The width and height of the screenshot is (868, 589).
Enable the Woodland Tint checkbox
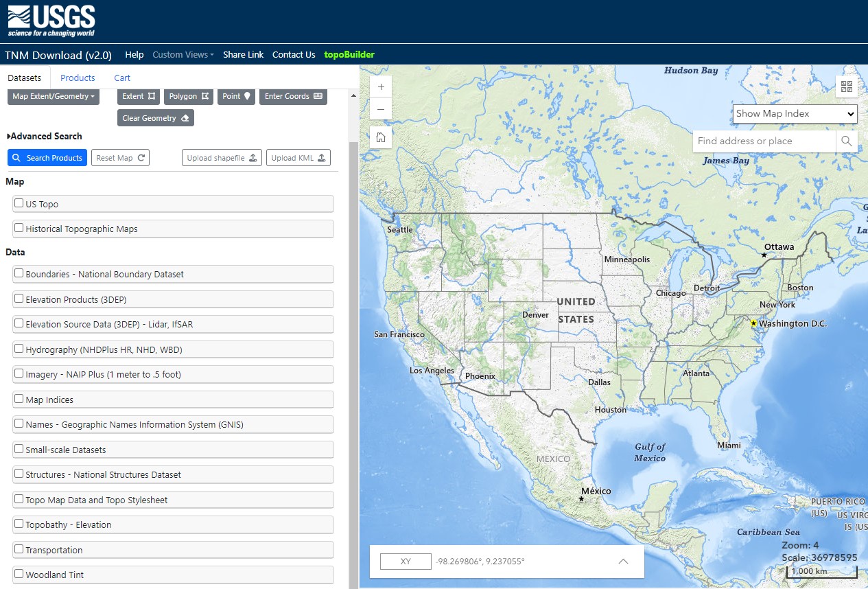19,574
